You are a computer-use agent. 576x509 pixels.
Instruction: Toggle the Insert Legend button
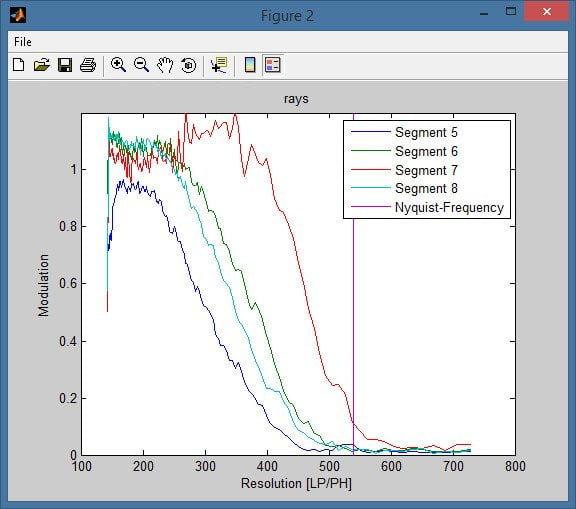pyautogui.click(x=273, y=65)
